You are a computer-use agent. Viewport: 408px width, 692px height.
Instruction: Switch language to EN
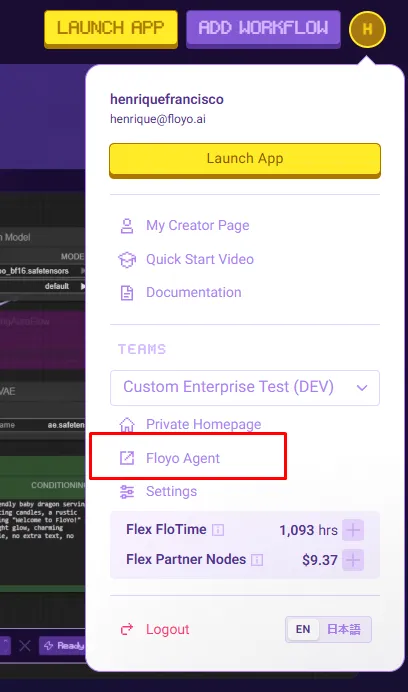click(x=303, y=629)
